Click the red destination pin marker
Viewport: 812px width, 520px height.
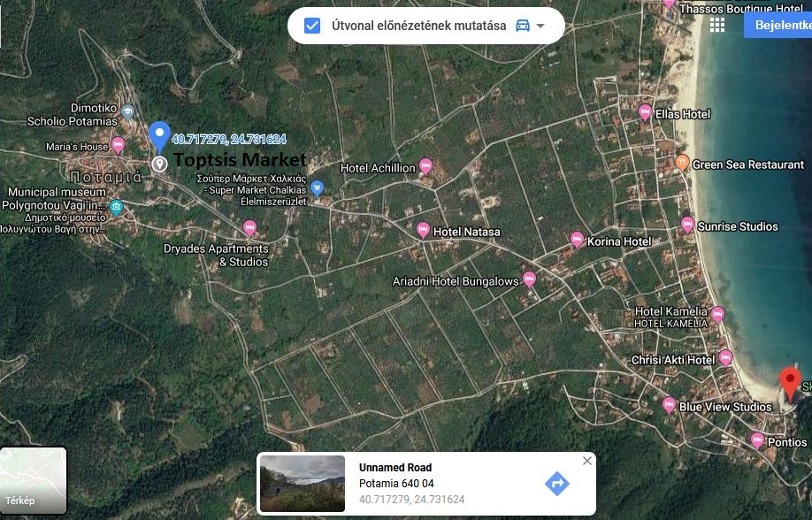tap(791, 384)
